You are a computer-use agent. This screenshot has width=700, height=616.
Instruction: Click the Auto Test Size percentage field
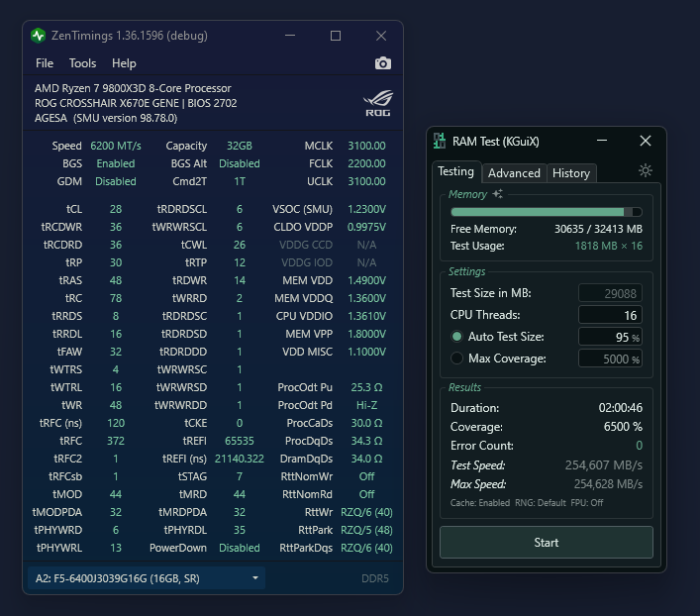(x=610, y=337)
